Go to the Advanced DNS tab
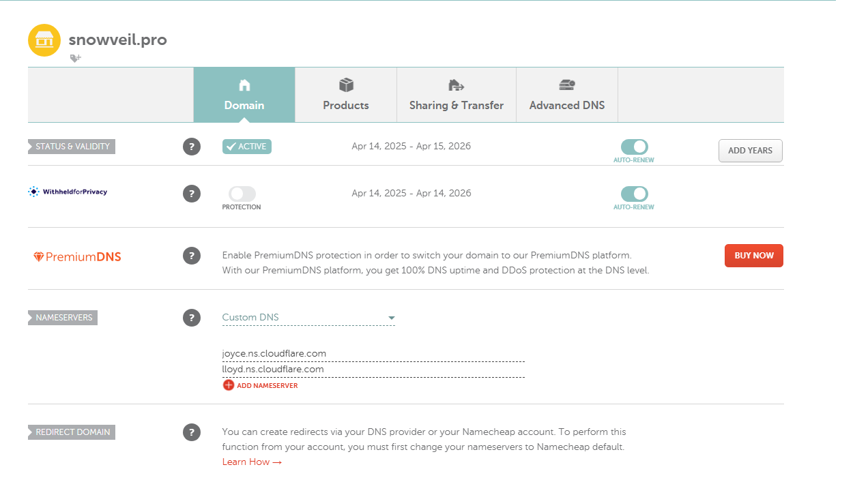Screen dimensions: 868x495 (x=567, y=95)
